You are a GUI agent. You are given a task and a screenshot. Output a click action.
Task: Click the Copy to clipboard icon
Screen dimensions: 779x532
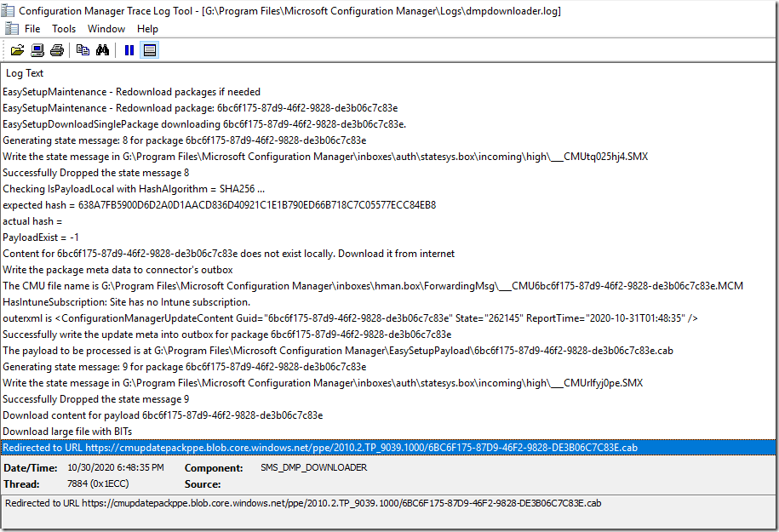coord(83,50)
